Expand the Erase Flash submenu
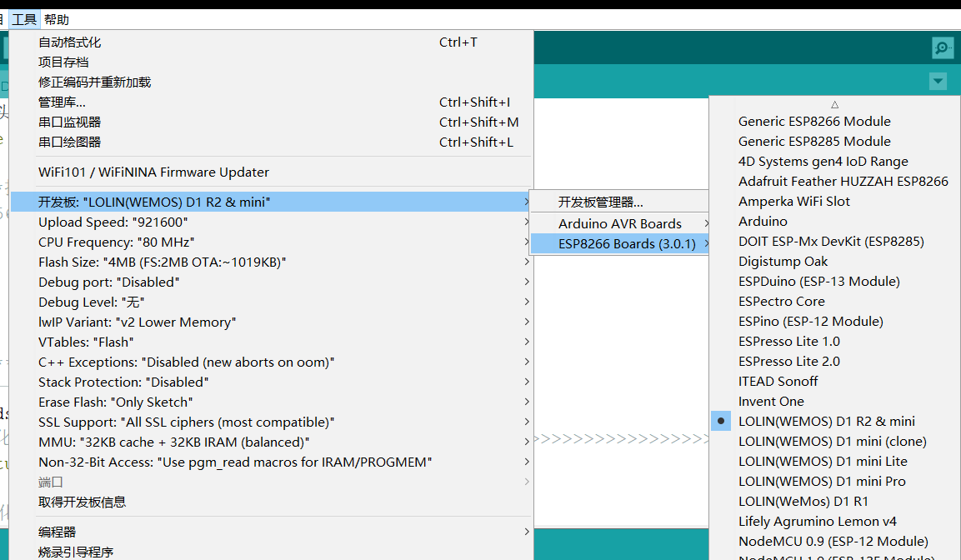Screen dimensions: 961x560 [271, 402]
